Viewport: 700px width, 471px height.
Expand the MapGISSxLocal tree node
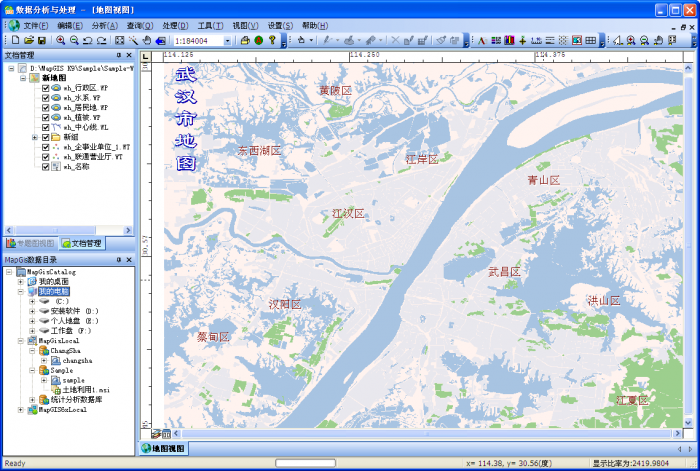(x=21, y=409)
